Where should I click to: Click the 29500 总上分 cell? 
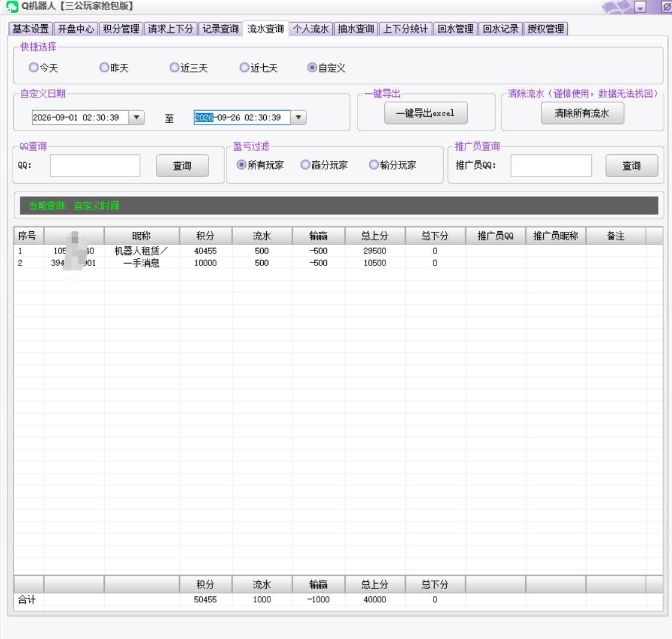[x=375, y=251]
